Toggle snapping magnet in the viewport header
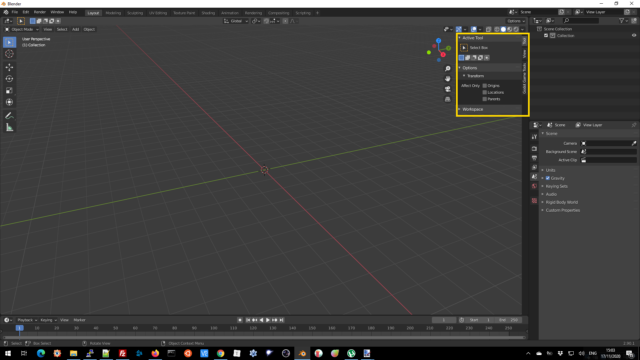This screenshot has width=640, height=360. click(266, 21)
